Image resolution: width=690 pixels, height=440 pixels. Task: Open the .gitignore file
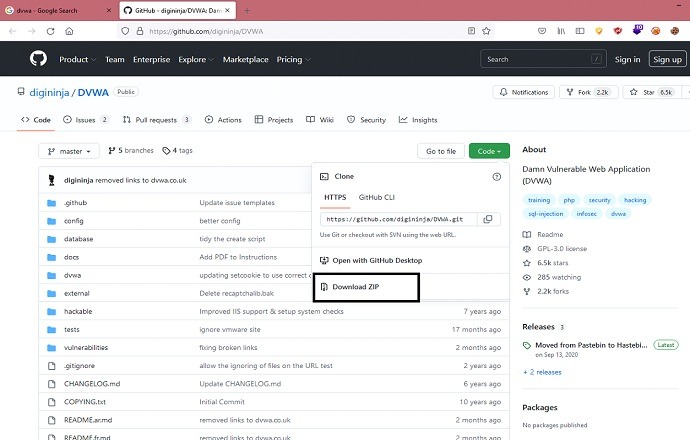click(x=79, y=366)
